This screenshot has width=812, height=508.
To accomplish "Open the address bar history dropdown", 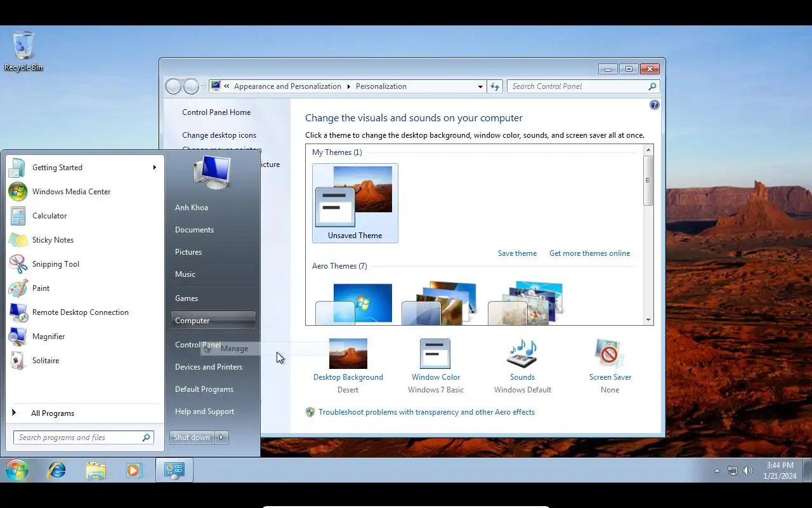I will click(480, 86).
